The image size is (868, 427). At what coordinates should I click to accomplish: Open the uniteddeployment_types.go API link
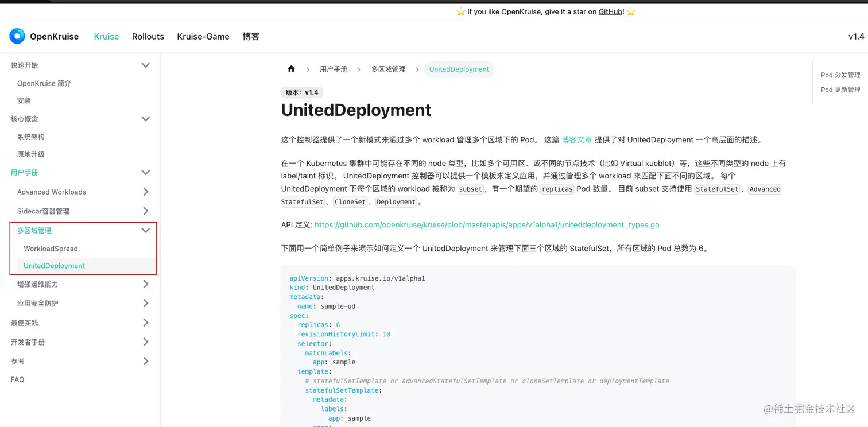tap(487, 225)
